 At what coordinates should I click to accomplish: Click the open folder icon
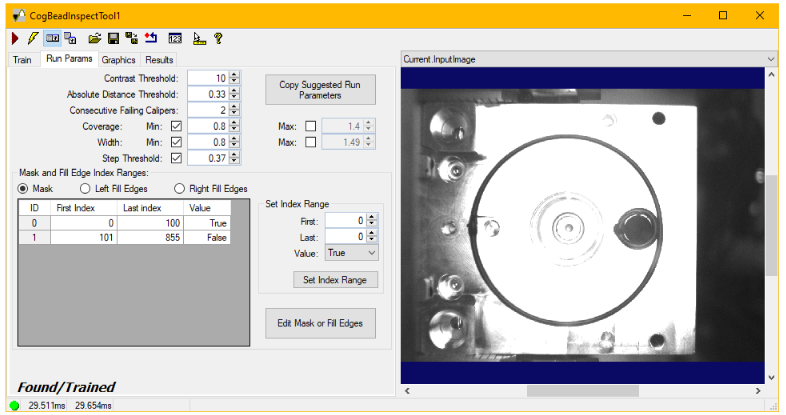coord(94,38)
